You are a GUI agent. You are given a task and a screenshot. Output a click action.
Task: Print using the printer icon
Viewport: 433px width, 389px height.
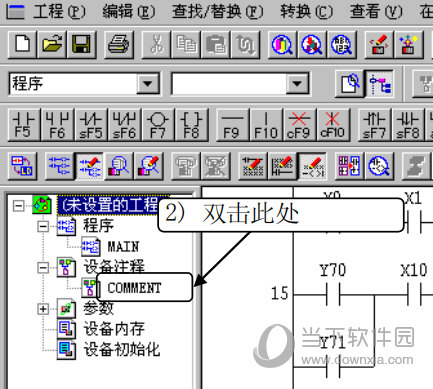click(119, 44)
